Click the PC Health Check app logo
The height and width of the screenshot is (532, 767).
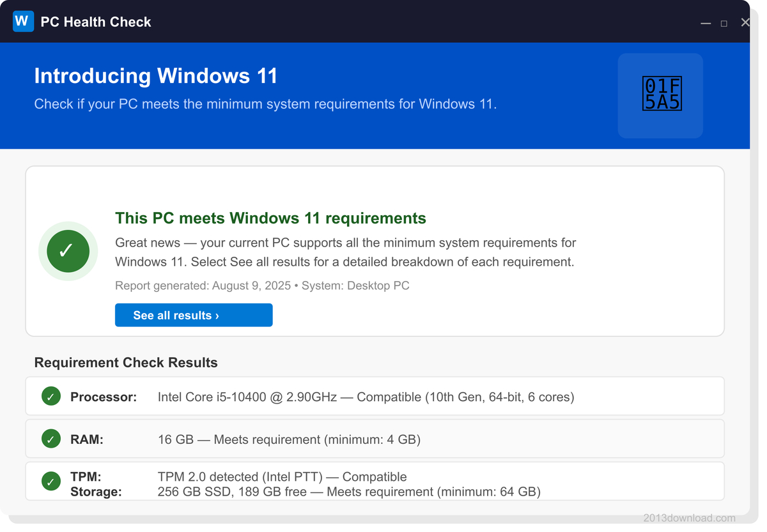[x=23, y=21]
